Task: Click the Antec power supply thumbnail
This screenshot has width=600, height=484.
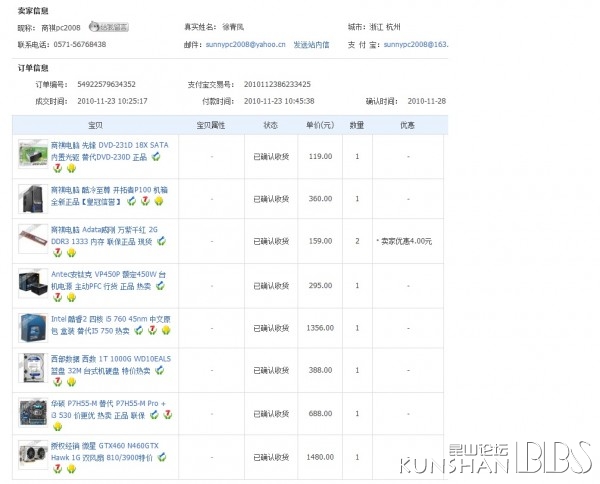Action: 33,283
